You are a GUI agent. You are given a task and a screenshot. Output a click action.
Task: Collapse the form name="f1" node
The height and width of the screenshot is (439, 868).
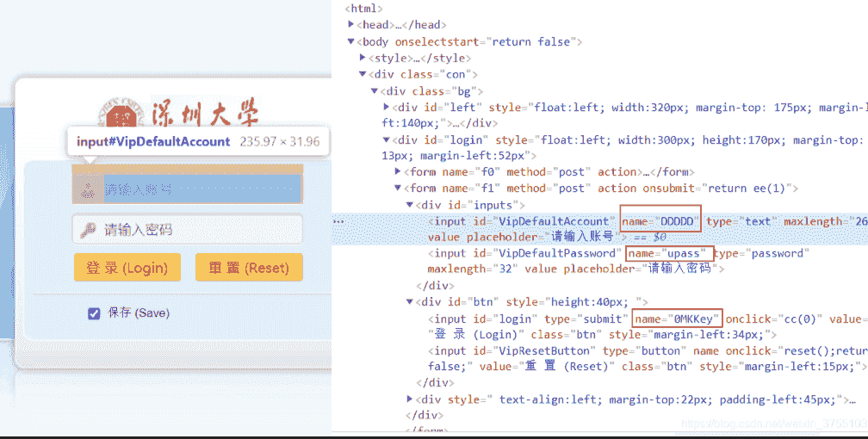pyautogui.click(x=397, y=189)
